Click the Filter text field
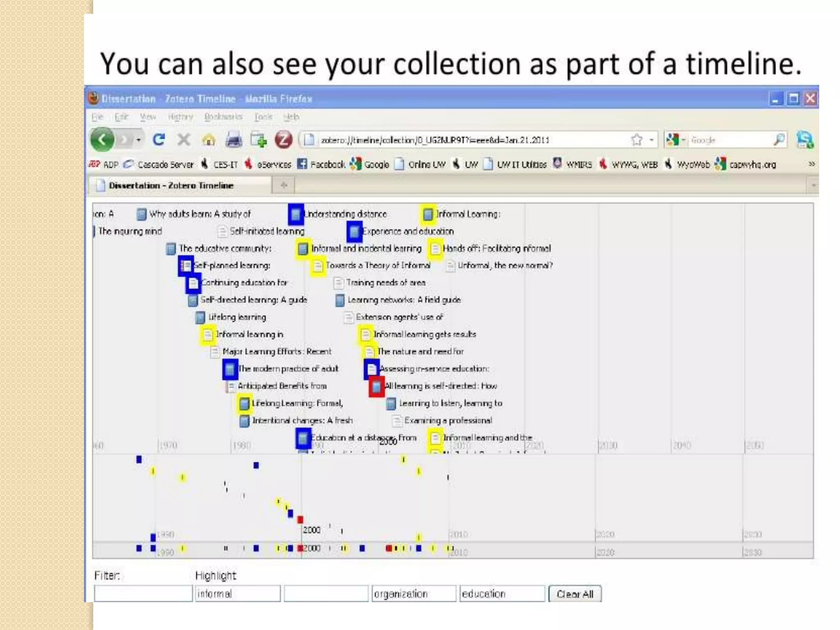 tap(143, 593)
